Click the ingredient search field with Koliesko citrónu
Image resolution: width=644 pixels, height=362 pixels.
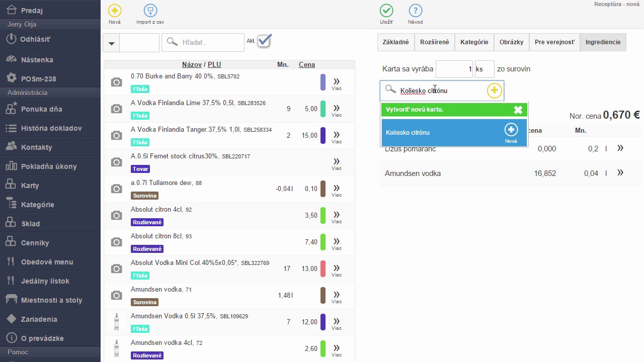442,90
